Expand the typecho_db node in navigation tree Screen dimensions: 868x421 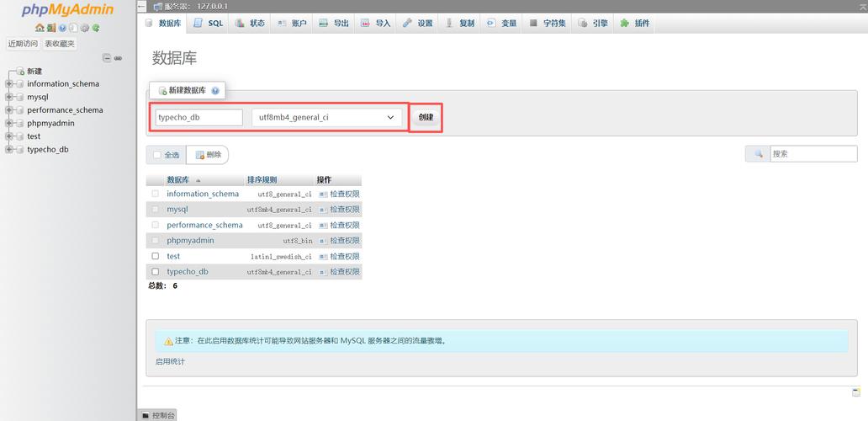point(9,150)
